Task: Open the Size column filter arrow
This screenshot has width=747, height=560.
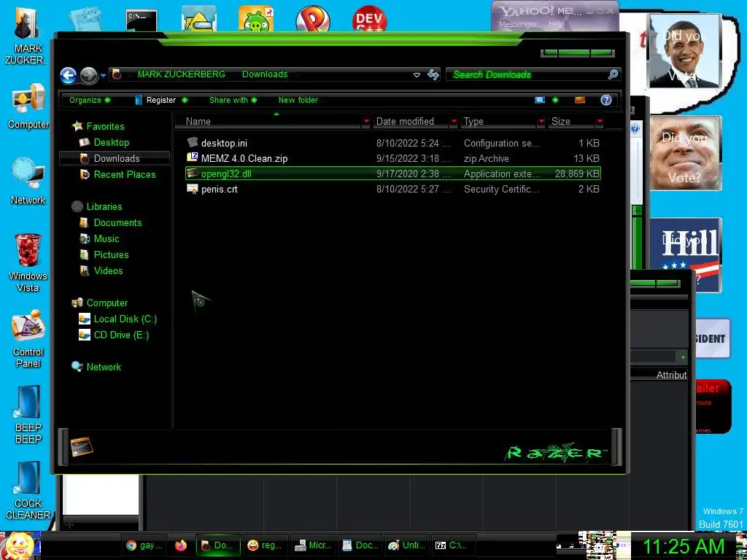Action: point(600,122)
